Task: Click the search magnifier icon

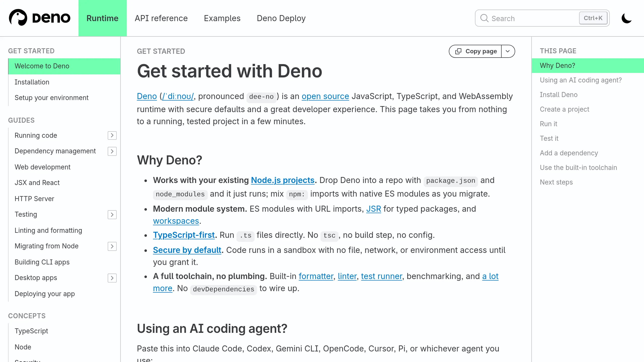Action: [x=484, y=18]
